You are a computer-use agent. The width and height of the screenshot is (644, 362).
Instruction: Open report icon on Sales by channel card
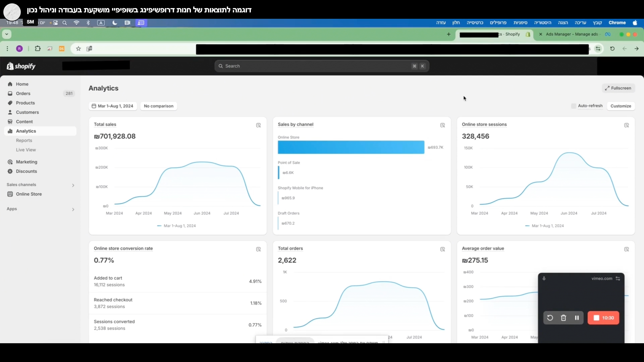[443, 125]
